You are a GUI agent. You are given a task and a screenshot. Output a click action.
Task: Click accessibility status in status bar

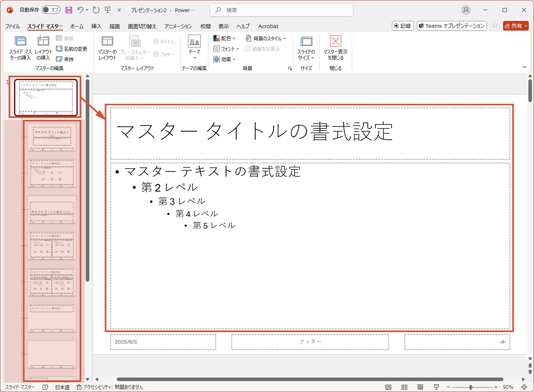tap(110, 387)
